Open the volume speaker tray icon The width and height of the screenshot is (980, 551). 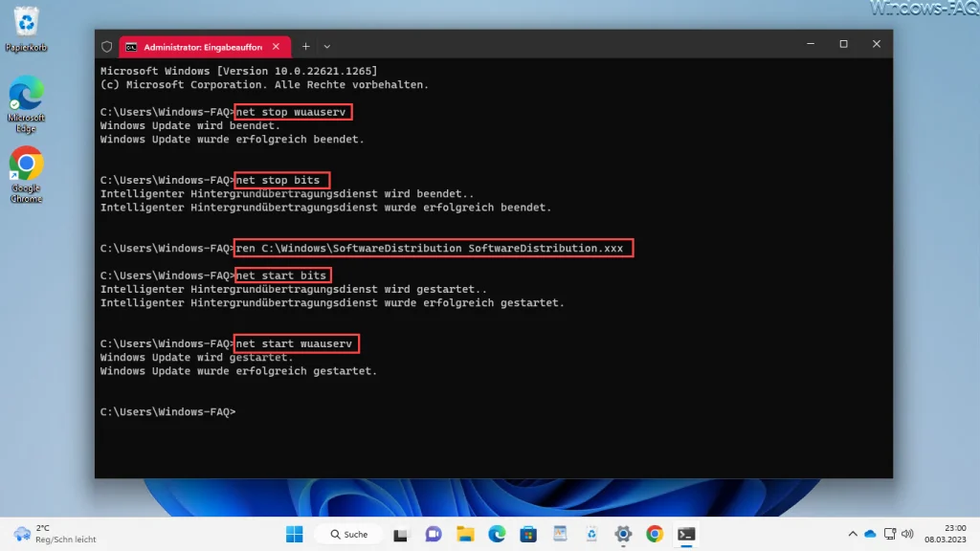pos(907,534)
